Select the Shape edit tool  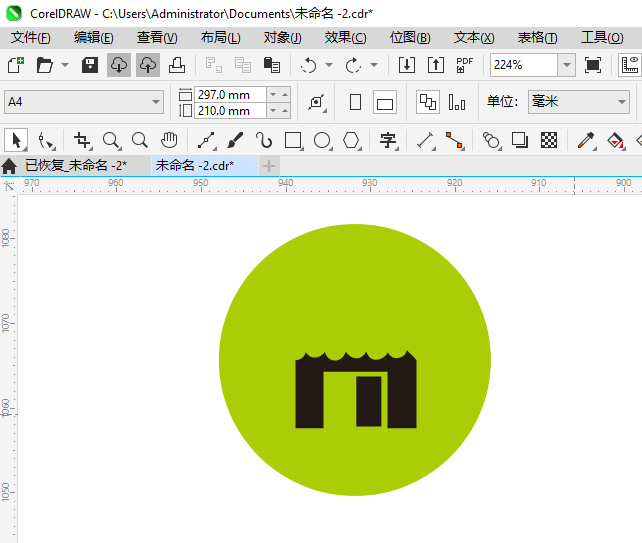(x=45, y=140)
